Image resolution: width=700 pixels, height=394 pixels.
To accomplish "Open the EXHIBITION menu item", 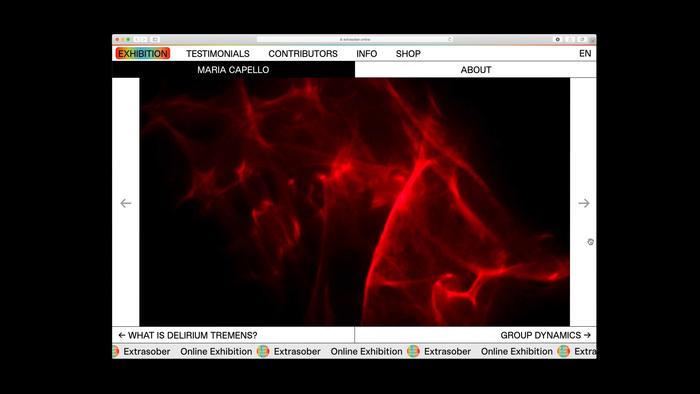I will [x=143, y=54].
